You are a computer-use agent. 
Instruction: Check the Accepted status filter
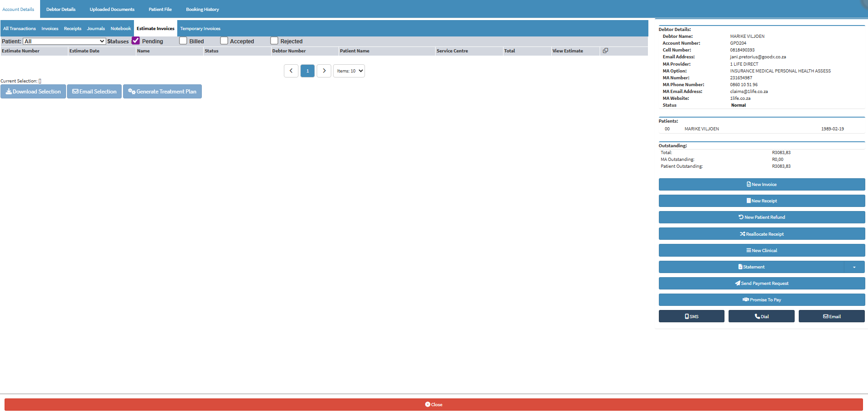224,41
